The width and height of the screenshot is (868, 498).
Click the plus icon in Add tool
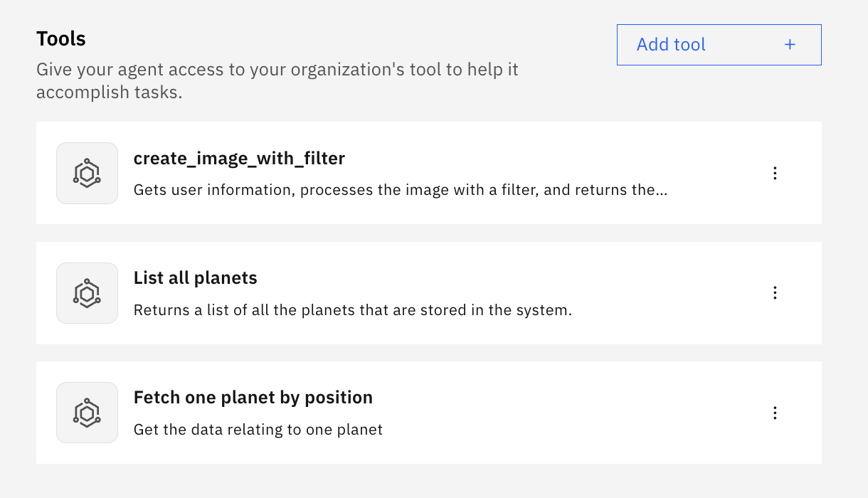(790, 45)
